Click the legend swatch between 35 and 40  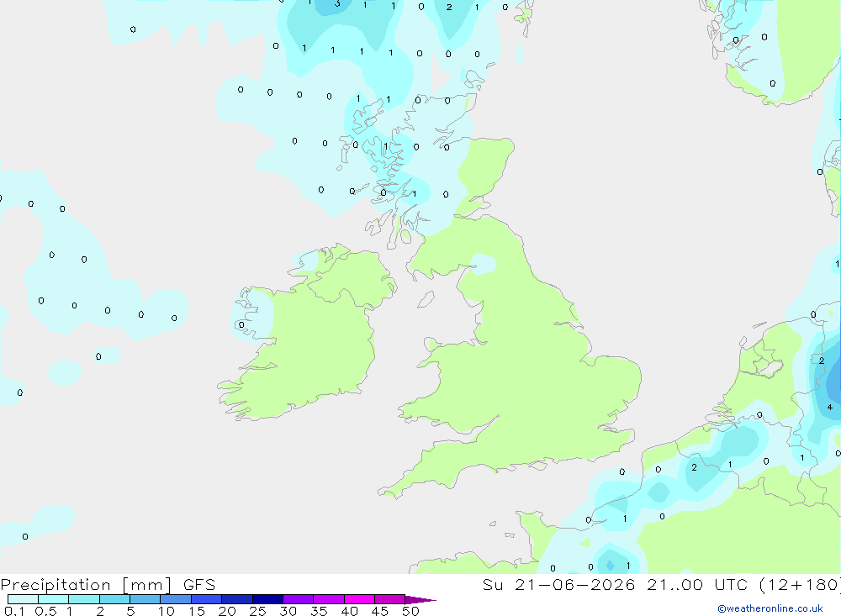click(x=329, y=599)
